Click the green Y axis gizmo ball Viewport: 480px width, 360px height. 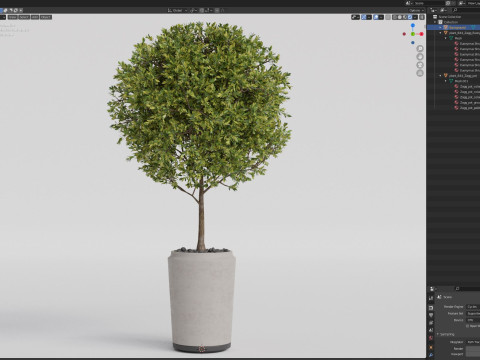[413, 34]
